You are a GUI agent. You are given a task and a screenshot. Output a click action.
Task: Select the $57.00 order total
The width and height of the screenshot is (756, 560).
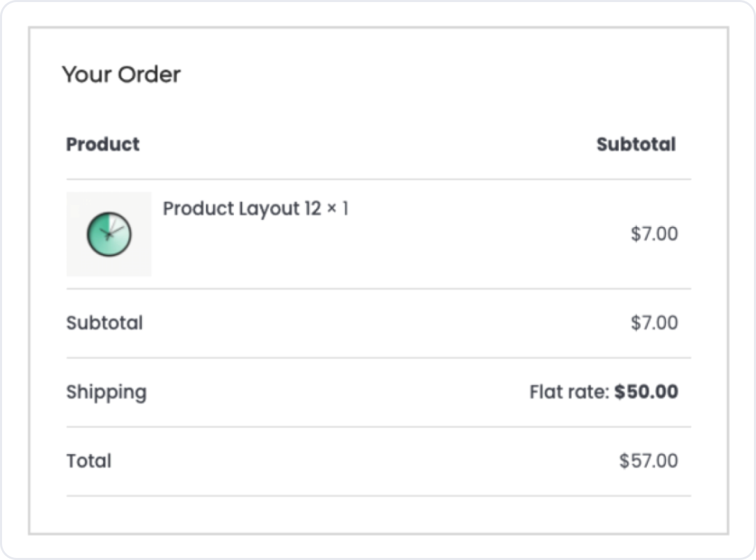[648, 461]
